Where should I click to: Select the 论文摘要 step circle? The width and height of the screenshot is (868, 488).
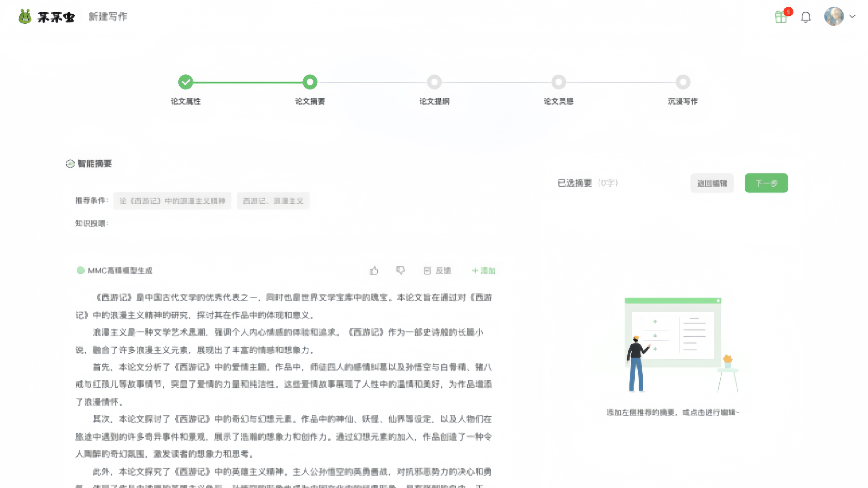(x=310, y=82)
